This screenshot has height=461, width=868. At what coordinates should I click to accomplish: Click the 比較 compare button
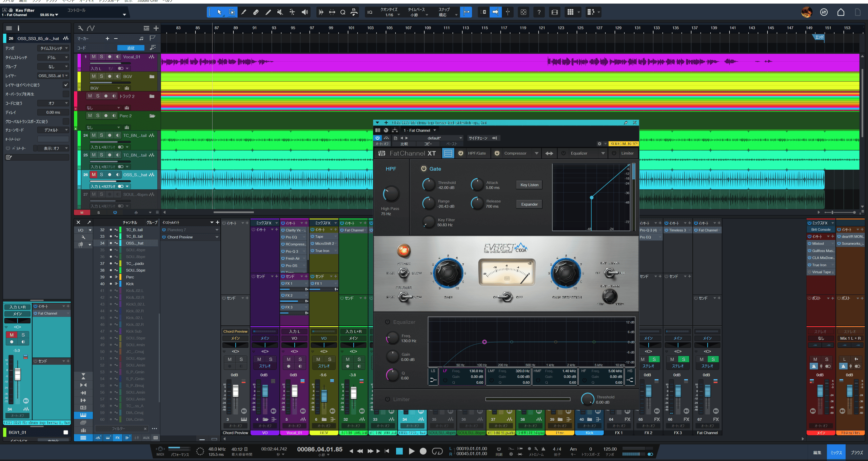(x=404, y=144)
